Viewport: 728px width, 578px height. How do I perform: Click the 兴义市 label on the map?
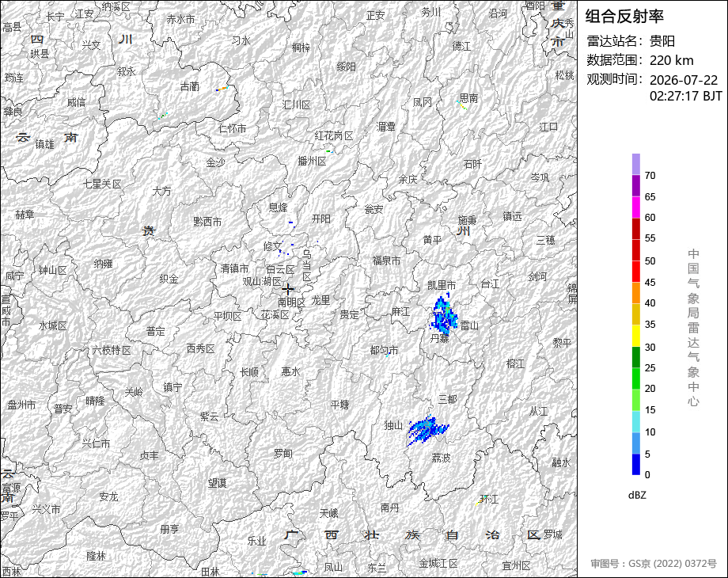point(46,509)
